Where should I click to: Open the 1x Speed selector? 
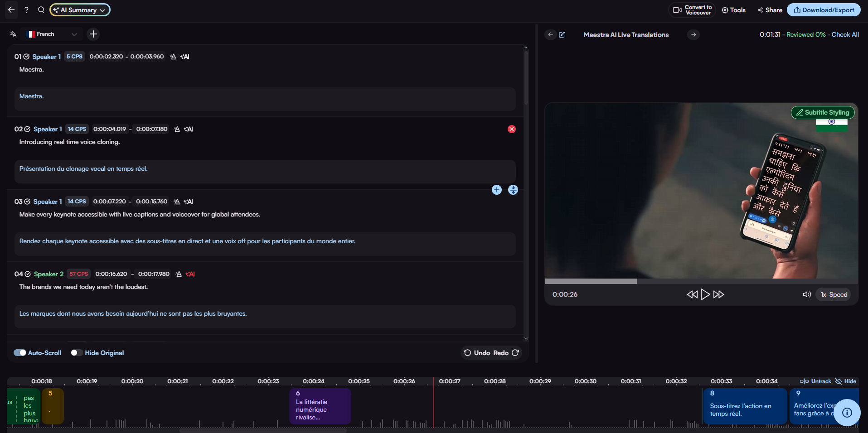[834, 294]
